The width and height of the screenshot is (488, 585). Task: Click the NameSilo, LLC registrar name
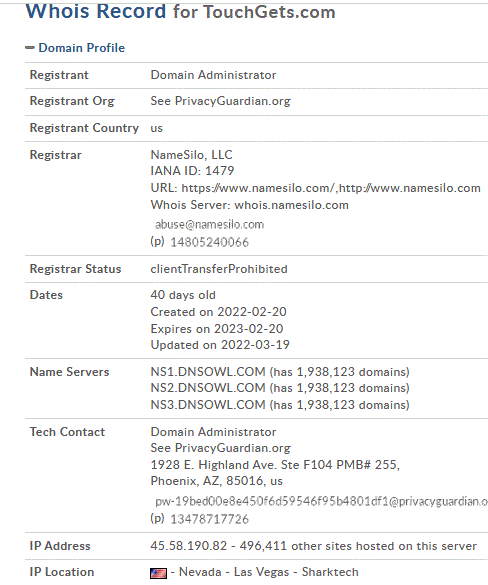(191, 155)
